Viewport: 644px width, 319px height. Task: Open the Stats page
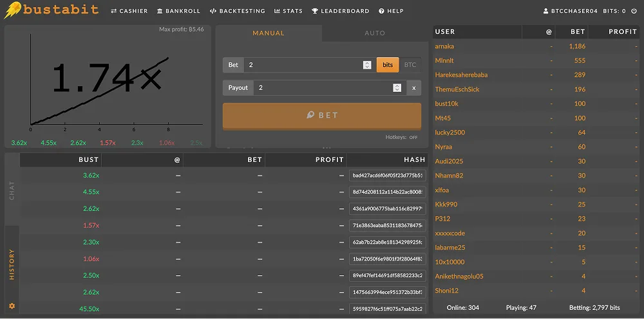(x=289, y=11)
